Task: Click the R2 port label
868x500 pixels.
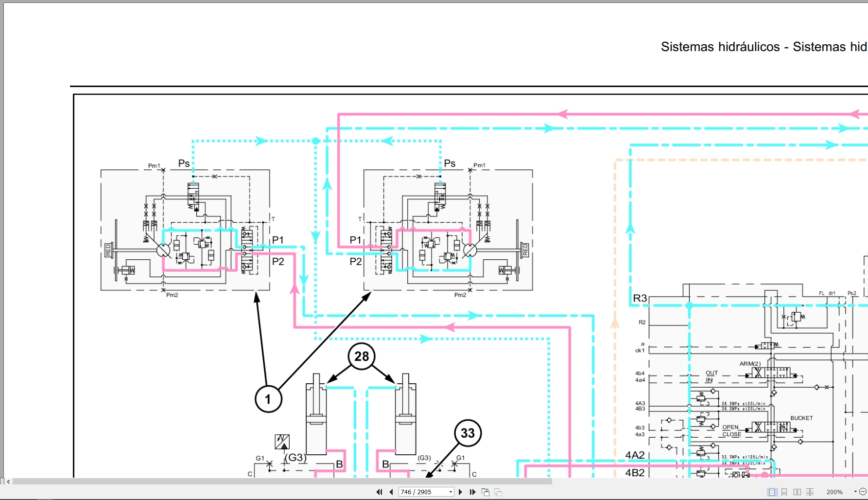Action: tap(642, 322)
